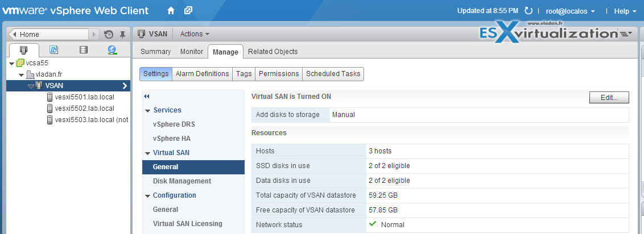Screen dimensions: 644x234
Task: Click the green Normal status checkmark
Action: [x=373, y=224]
